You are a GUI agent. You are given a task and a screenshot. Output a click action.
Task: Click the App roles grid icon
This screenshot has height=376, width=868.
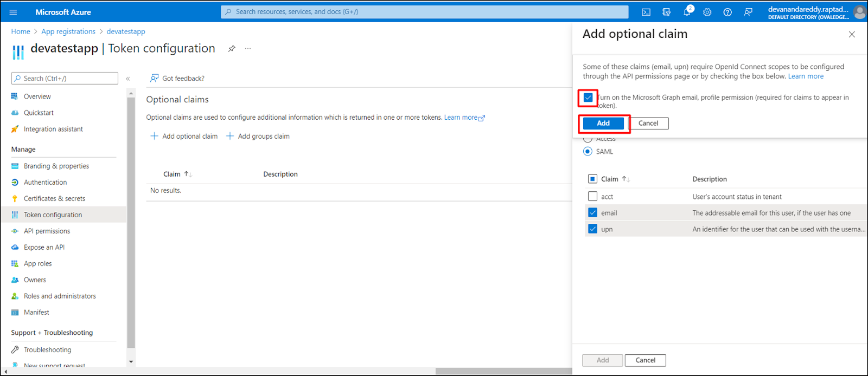pyautogui.click(x=15, y=263)
